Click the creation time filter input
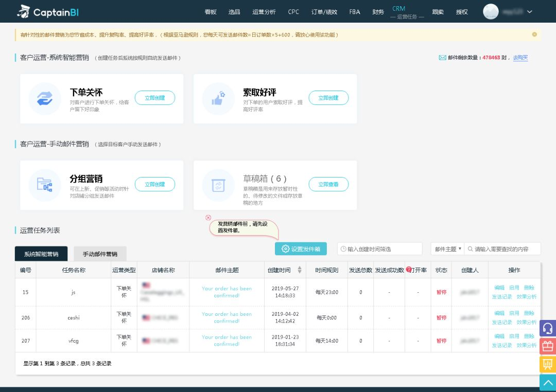 tap(380, 249)
